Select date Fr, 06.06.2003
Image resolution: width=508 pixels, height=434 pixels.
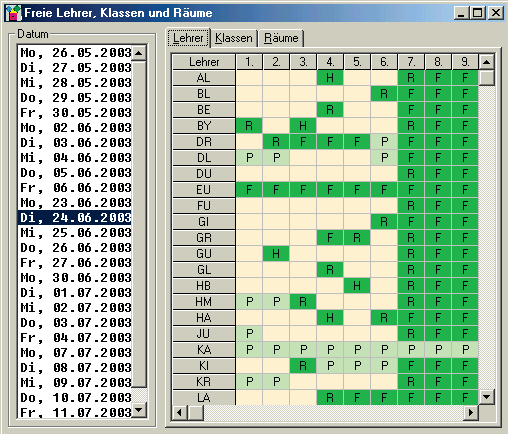tap(75, 188)
